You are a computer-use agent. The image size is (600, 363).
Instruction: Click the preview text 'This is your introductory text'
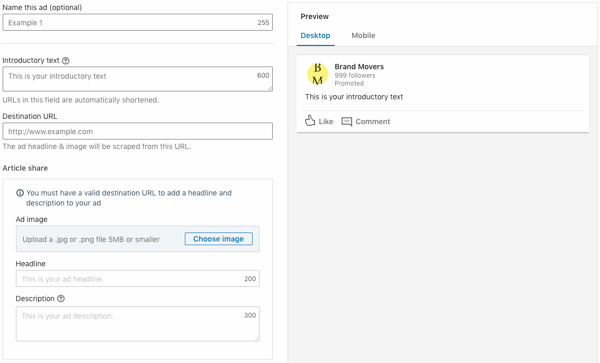click(354, 97)
